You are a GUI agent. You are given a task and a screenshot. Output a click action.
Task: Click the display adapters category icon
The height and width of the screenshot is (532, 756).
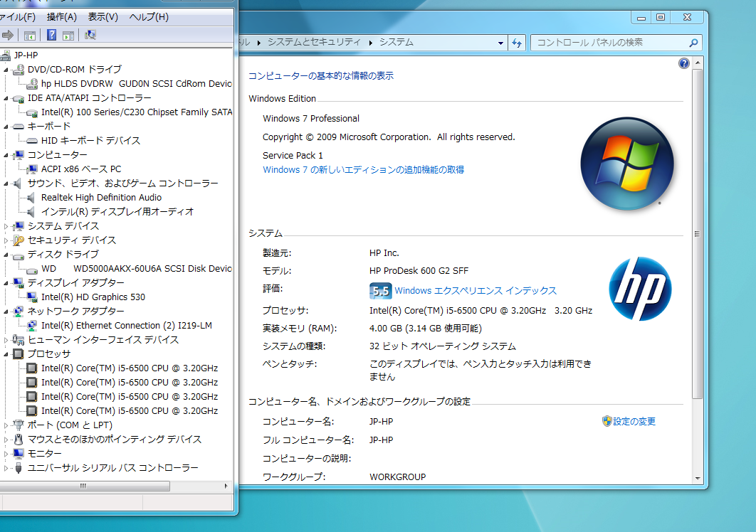coord(19,283)
